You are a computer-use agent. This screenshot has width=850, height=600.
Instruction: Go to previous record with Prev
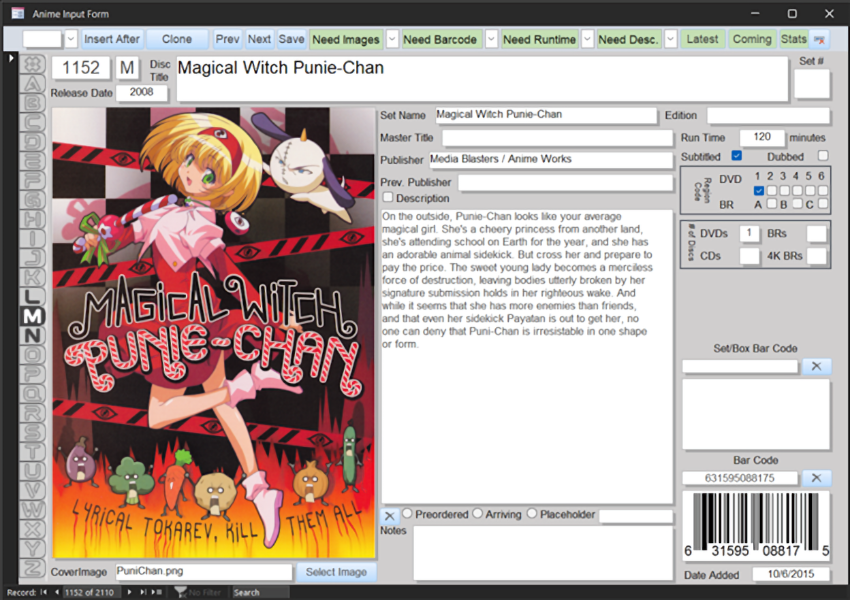pos(227,39)
